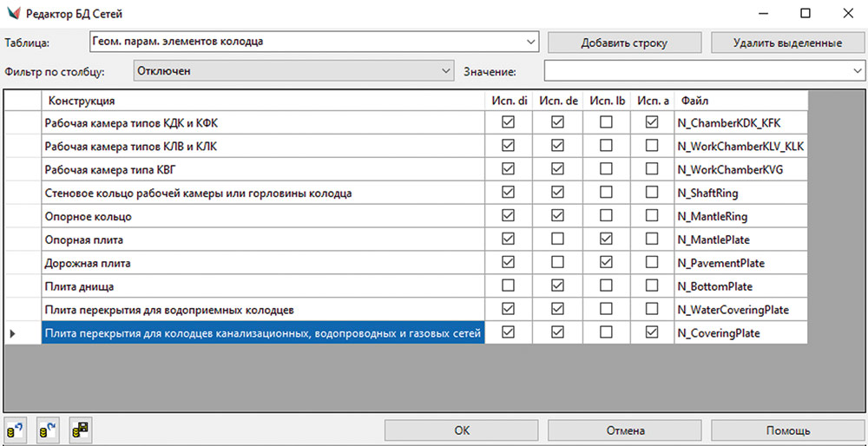The width and height of the screenshot is (868, 446).
Task: Open the Таблица dropdown list
Action: [x=531, y=42]
